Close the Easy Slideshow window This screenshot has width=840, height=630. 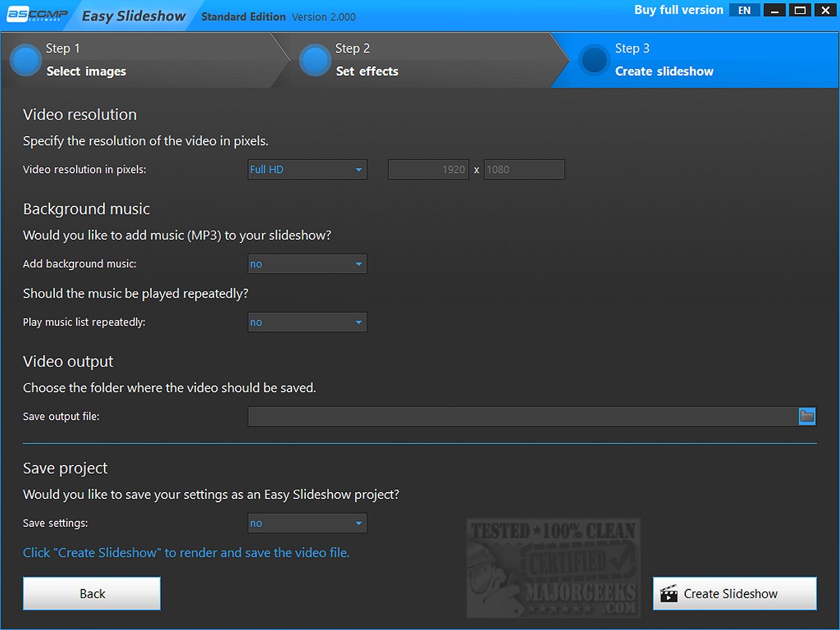824,10
